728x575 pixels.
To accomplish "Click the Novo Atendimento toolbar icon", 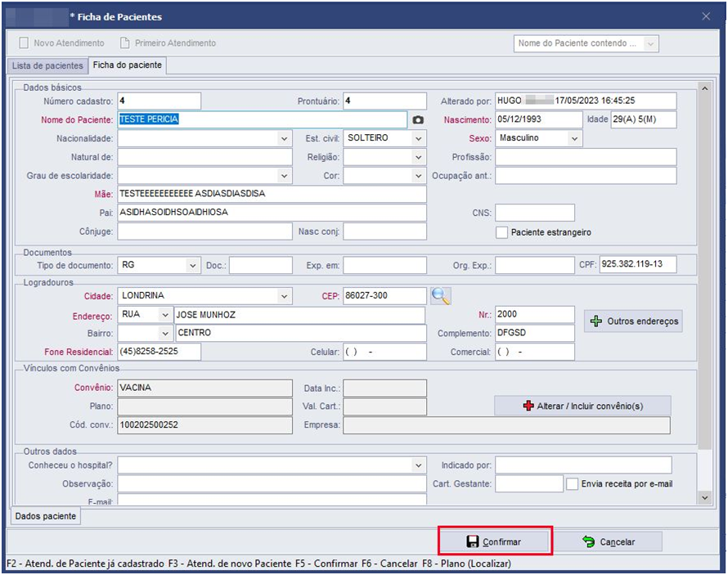I will (x=24, y=43).
